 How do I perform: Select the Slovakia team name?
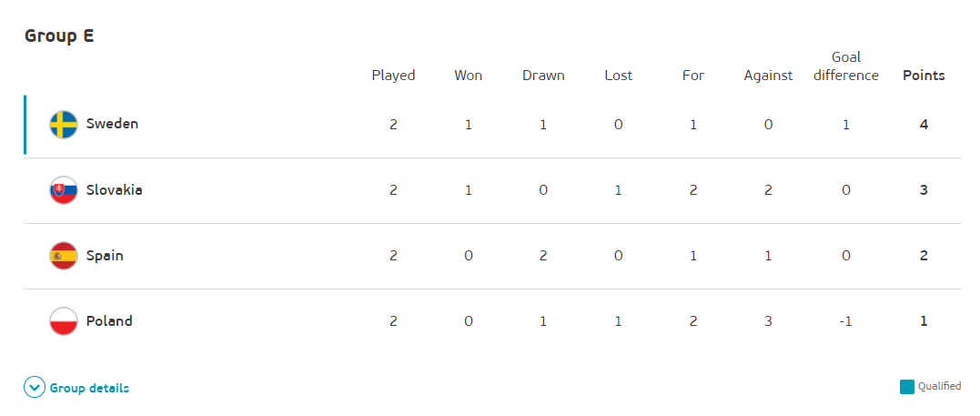coord(114,190)
